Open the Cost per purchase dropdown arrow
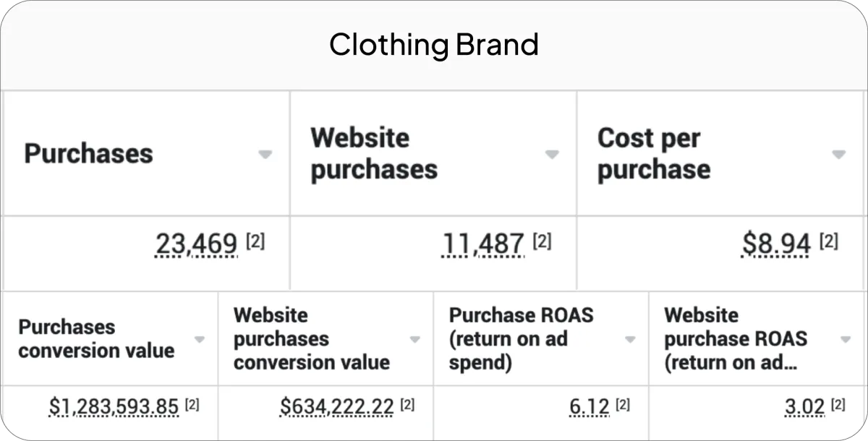Viewport: 868px width, 441px height. [838, 154]
